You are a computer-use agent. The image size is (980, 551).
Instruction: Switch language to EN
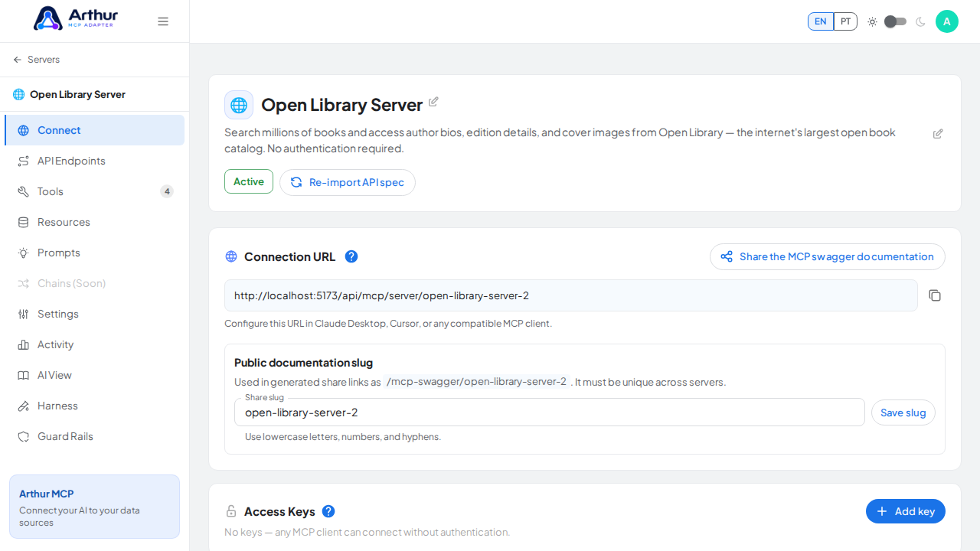click(821, 21)
